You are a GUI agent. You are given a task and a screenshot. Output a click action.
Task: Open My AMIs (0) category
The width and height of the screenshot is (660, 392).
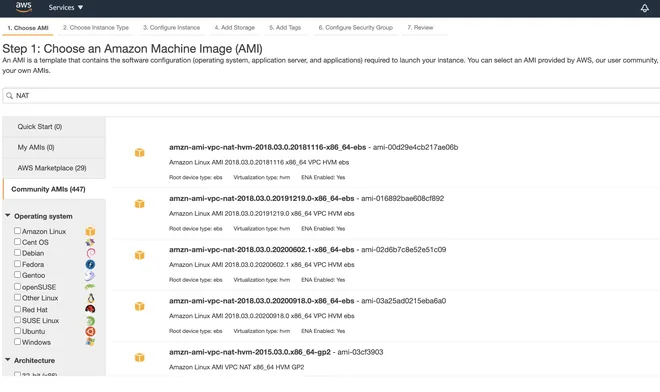pos(54,147)
